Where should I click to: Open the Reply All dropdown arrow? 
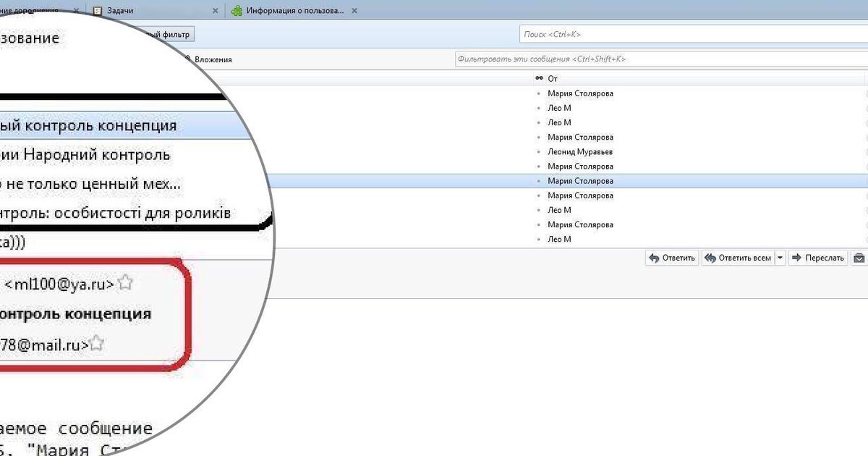(780, 258)
